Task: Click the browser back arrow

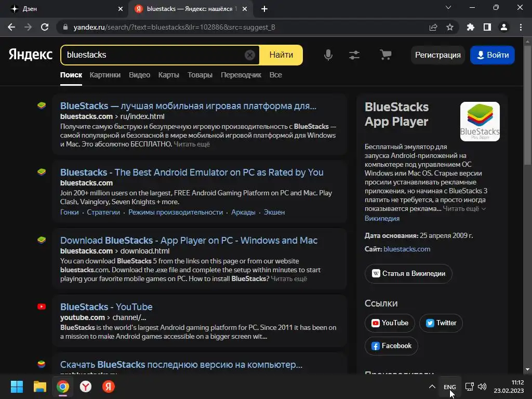Action: pos(11,27)
